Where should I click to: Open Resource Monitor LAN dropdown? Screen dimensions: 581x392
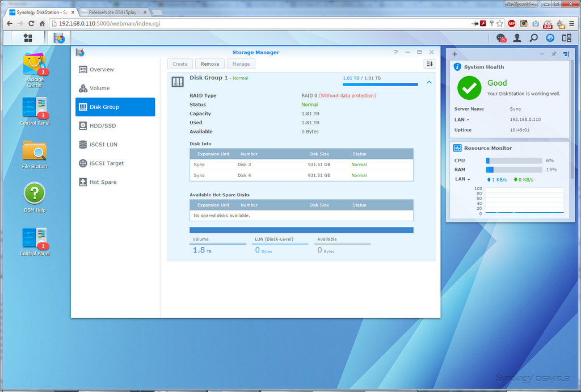462,179
